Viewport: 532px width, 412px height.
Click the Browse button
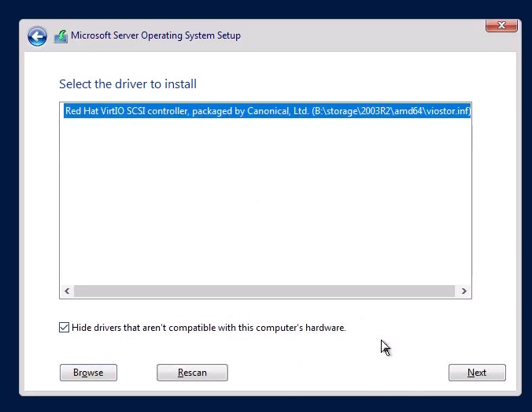point(88,373)
